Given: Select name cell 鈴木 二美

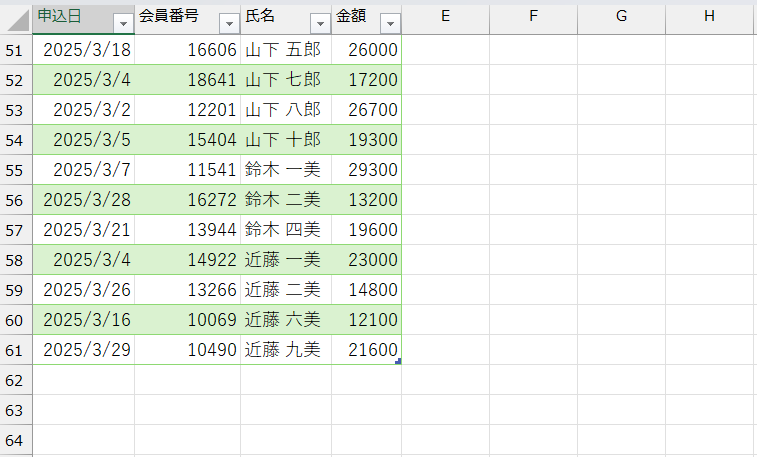Looking at the screenshot, I should (x=286, y=199).
